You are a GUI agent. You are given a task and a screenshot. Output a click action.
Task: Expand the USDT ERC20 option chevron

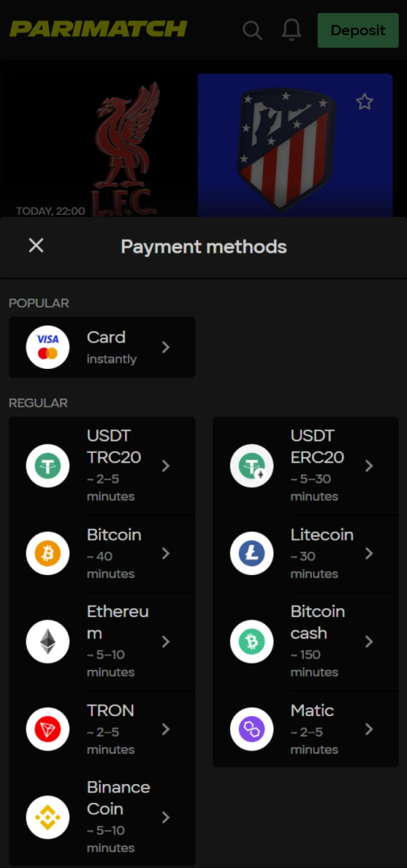370,466
